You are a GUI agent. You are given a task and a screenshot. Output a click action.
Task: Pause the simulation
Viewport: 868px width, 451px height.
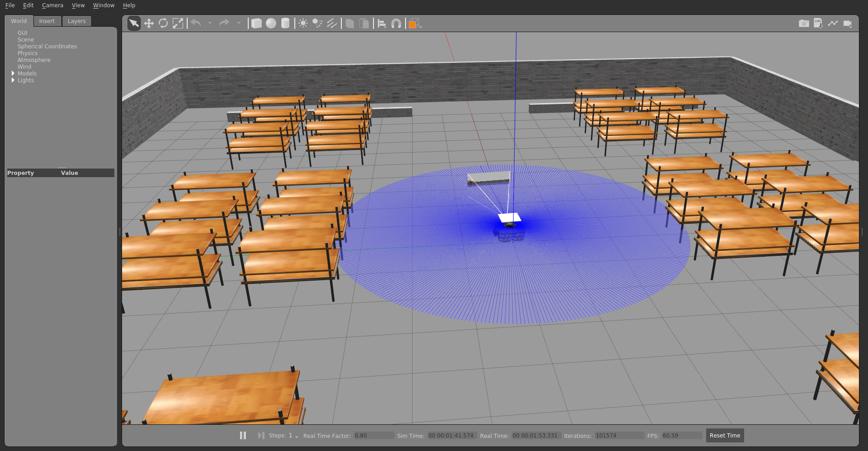click(x=243, y=435)
